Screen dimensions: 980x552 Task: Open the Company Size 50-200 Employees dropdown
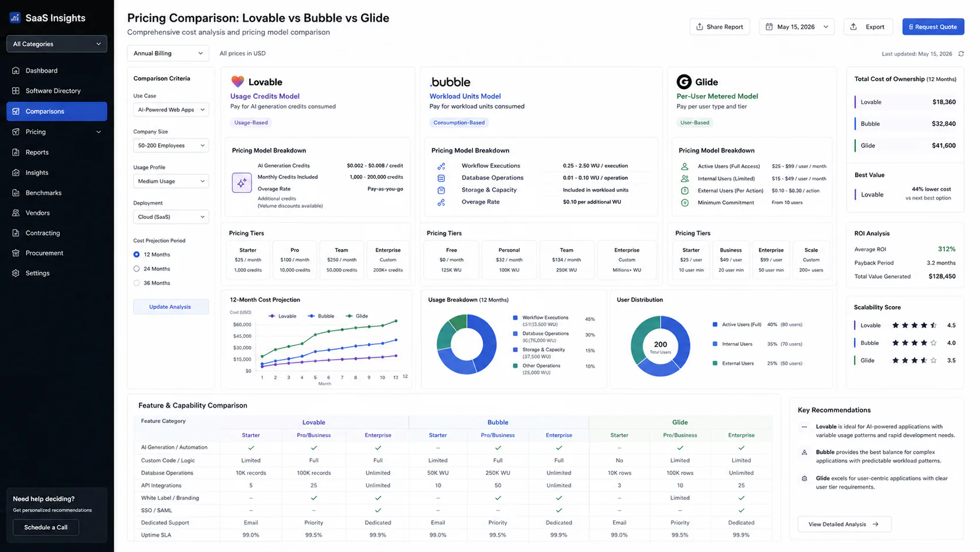click(171, 145)
